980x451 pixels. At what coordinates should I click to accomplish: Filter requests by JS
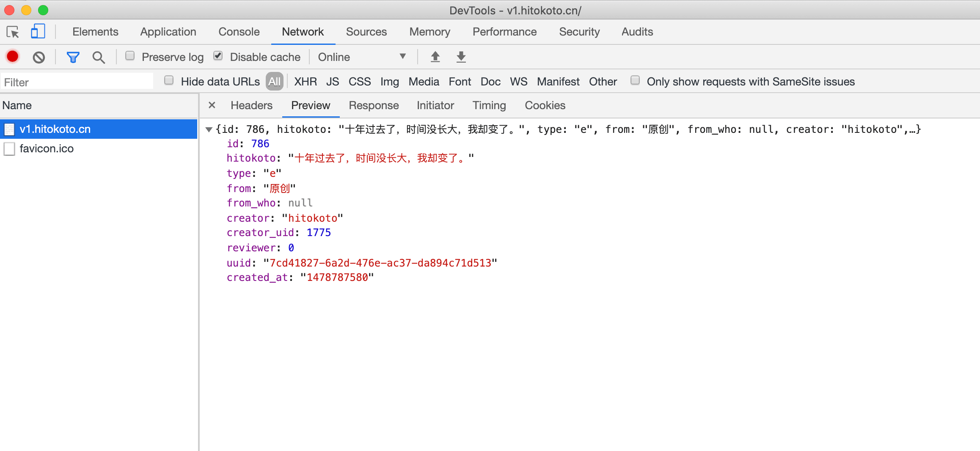click(332, 81)
